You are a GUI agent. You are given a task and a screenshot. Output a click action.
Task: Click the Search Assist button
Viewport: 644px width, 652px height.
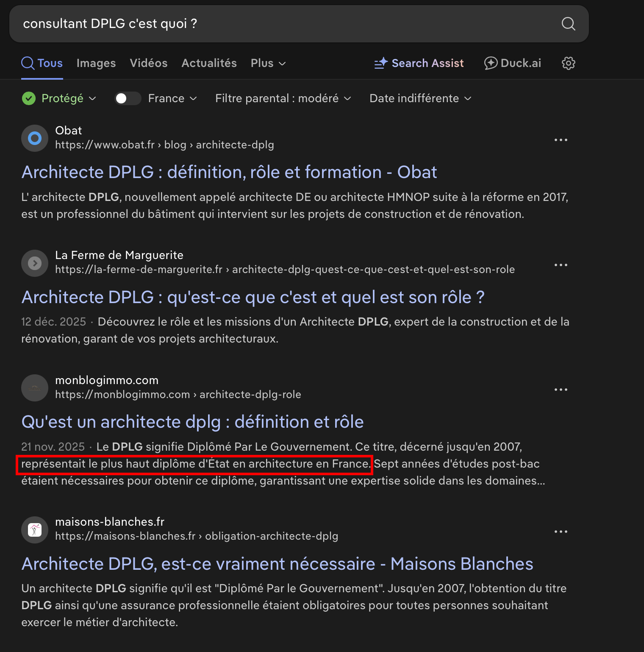(x=419, y=63)
